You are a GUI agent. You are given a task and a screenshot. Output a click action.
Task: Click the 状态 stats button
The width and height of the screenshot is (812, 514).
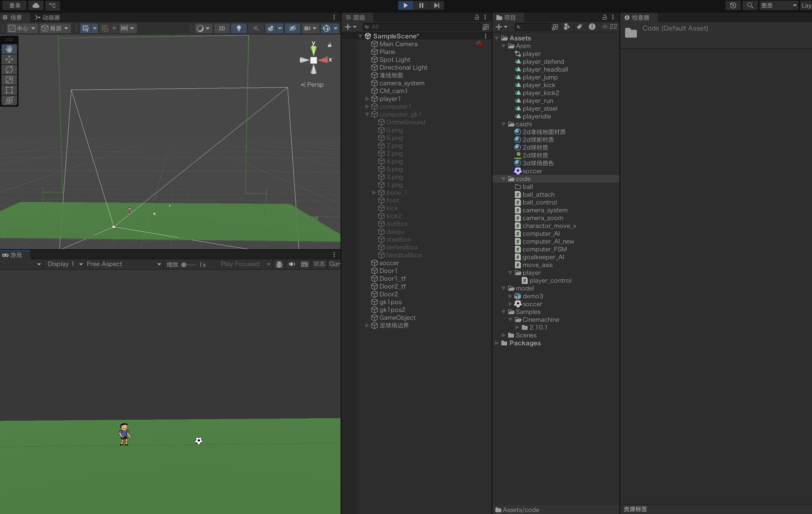click(319, 264)
